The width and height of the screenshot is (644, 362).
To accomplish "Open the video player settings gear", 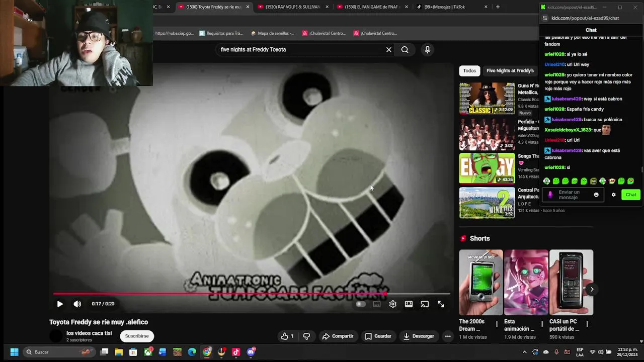I will [x=393, y=304].
